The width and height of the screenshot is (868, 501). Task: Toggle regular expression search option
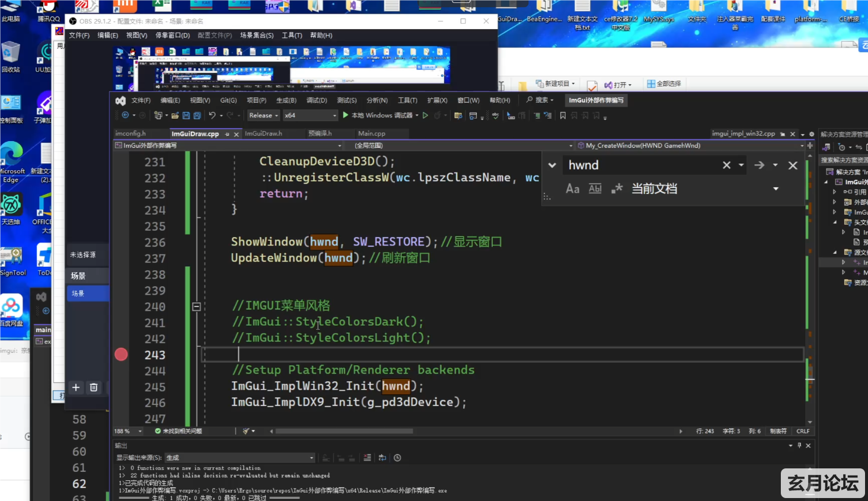[x=617, y=189]
